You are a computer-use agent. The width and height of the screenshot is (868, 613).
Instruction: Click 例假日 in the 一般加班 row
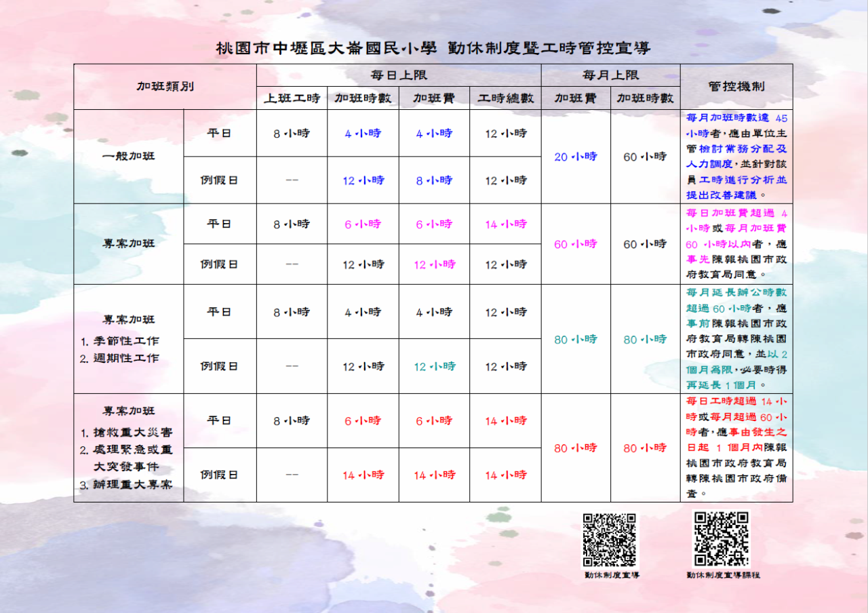click(x=220, y=180)
